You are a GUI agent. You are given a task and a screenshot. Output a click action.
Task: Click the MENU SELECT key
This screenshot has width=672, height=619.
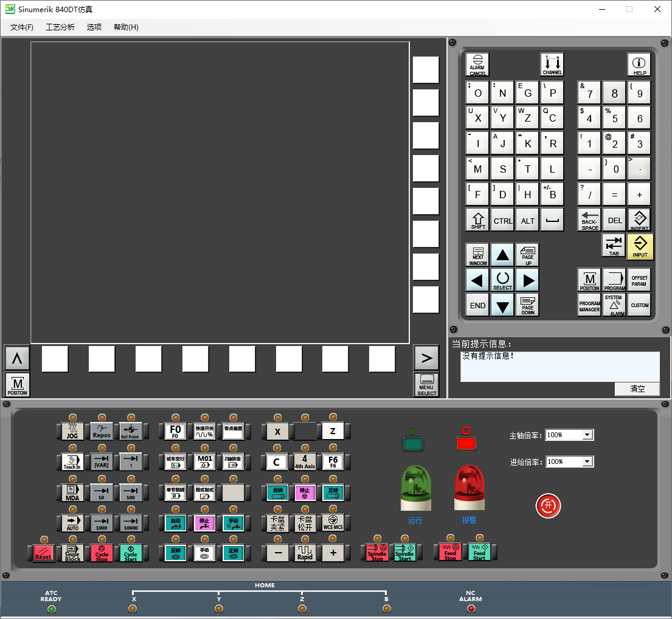[426, 384]
